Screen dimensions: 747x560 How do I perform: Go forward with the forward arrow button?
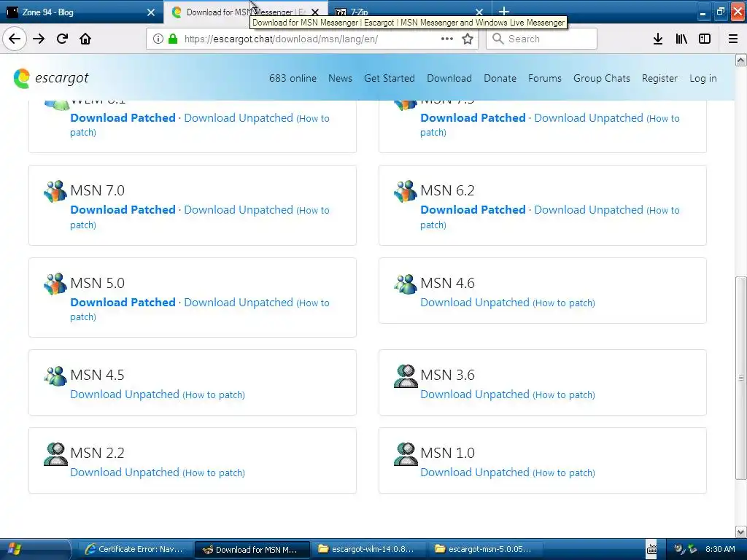pyautogui.click(x=39, y=39)
